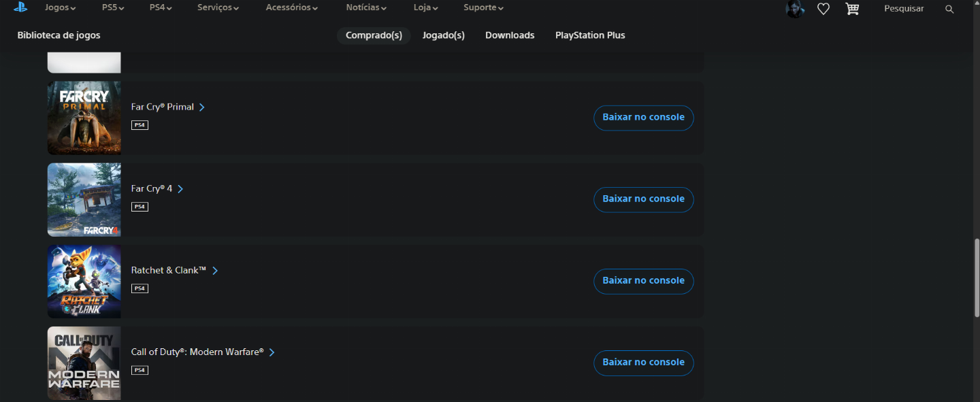Switch to the PlayStation Plus tab

tap(590, 35)
